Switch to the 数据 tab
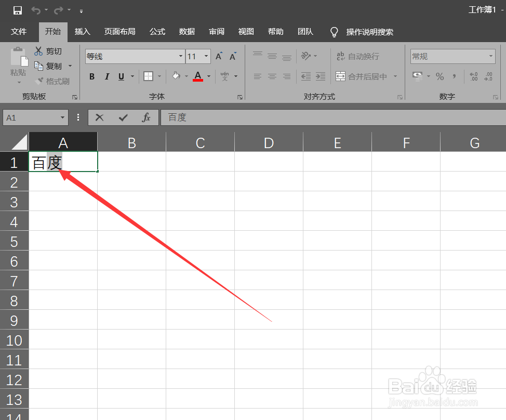The image size is (506, 420). tap(187, 32)
